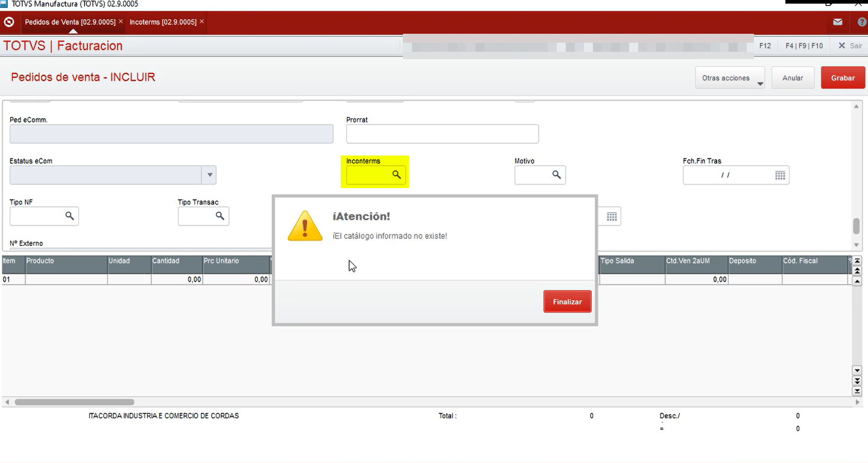Expand Otras acciones dropdown arrow
This screenshot has width=868, height=463.
760,84
